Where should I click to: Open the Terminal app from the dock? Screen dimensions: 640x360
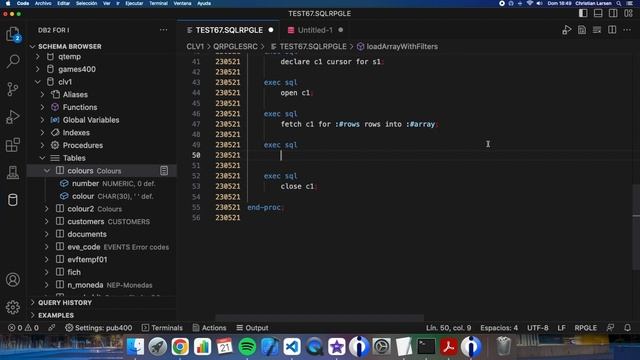tap(426, 347)
